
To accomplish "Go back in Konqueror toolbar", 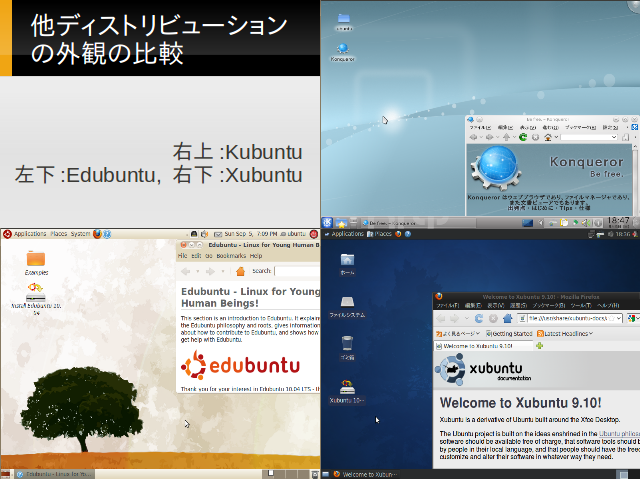I will click(473, 138).
